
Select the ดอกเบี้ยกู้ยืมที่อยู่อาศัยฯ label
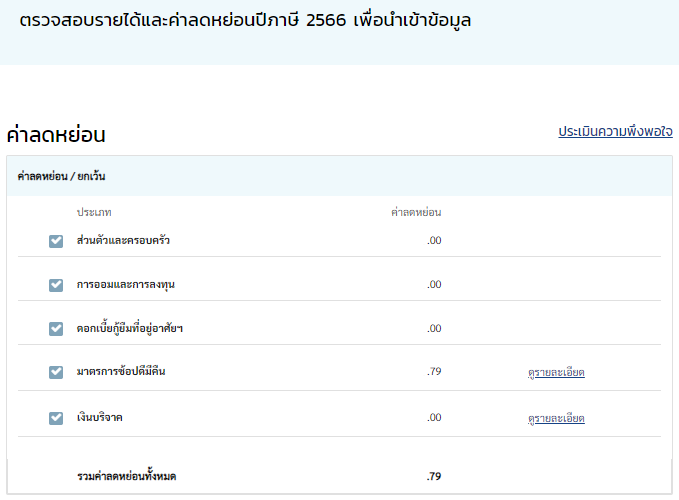(129, 328)
